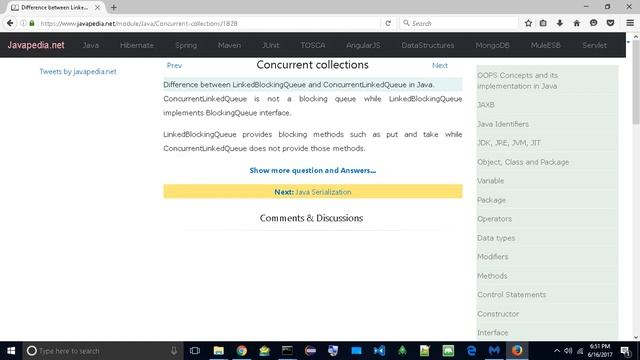This screenshot has height=360, width=640.
Task: Follow 'Tweets by javapedia.net' link
Action: pos(78,71)
